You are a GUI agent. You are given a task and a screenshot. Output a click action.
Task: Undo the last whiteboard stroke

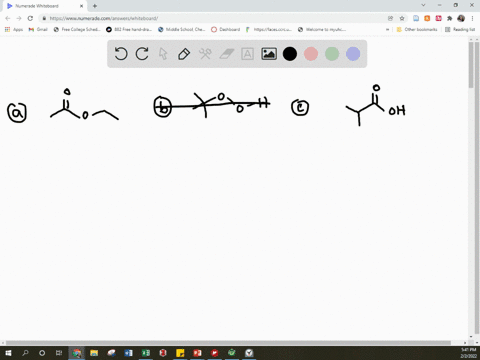121,54
